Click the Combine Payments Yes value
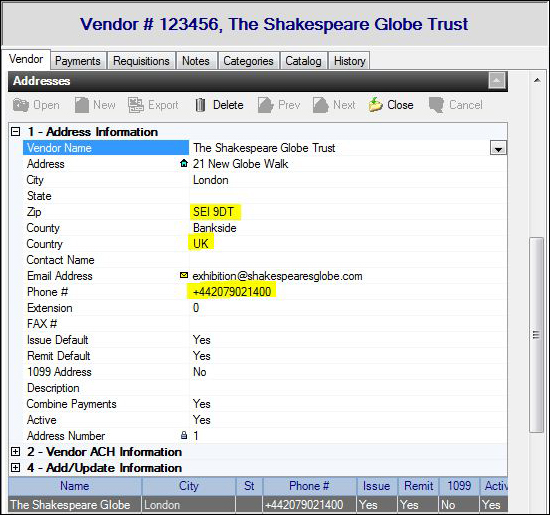Screen dimensions: 550x515 202,404
